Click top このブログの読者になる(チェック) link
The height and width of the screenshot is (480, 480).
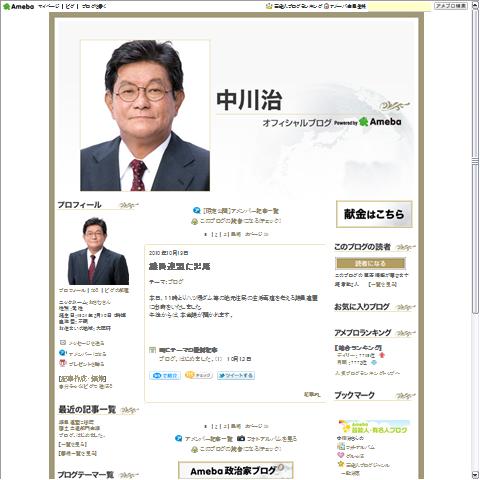(x=240, y=221)
